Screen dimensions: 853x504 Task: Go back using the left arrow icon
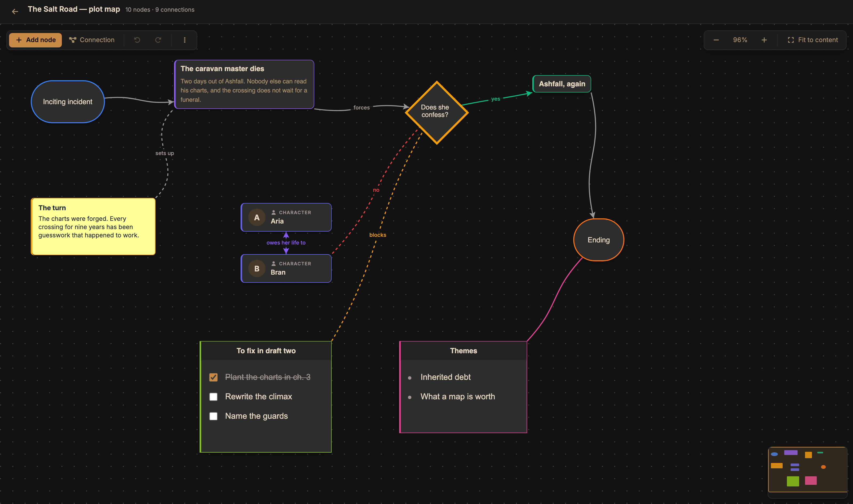[15, 11]
